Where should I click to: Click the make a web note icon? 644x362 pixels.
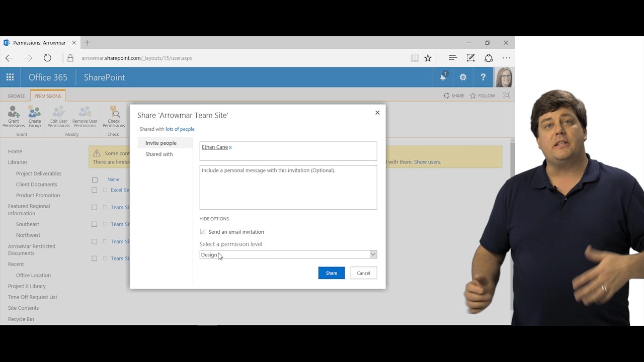pos(471,58)
